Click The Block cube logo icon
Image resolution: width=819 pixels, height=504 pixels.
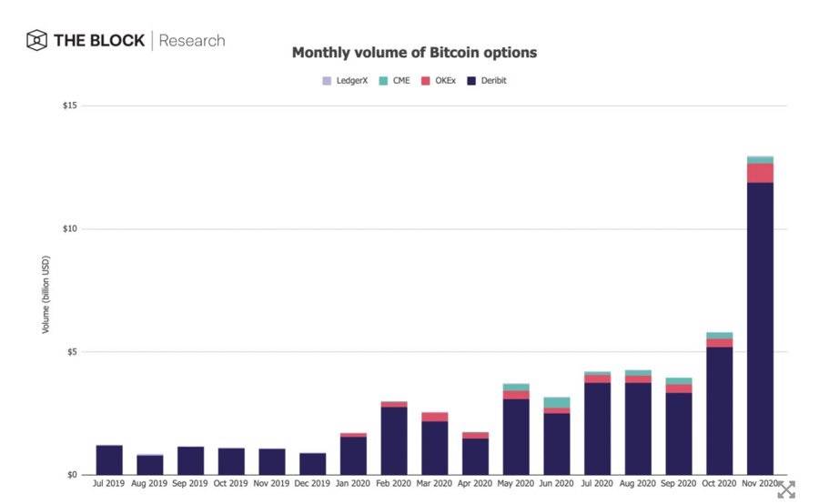pos(36,40)
